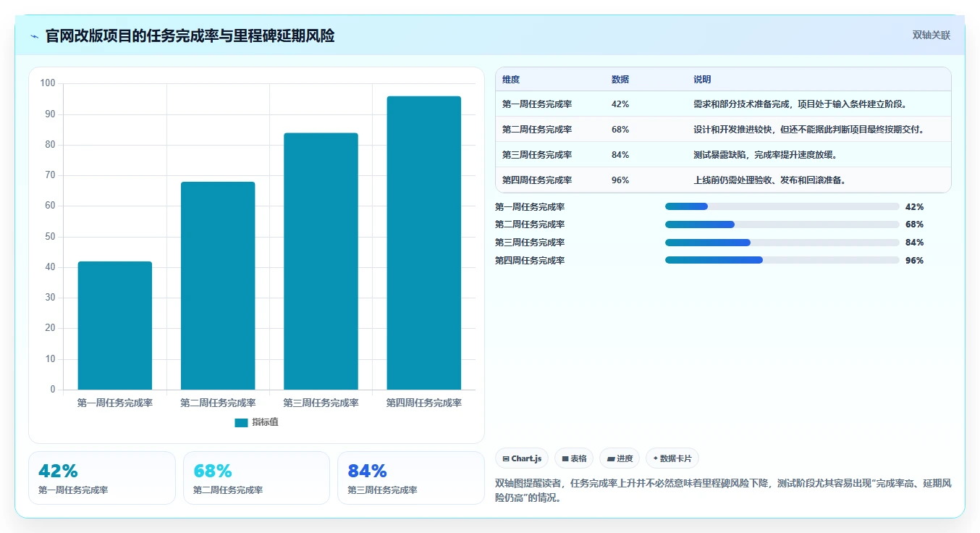
Task: Click the 96% progress bar for 第四周
Action: click(782, 260)
